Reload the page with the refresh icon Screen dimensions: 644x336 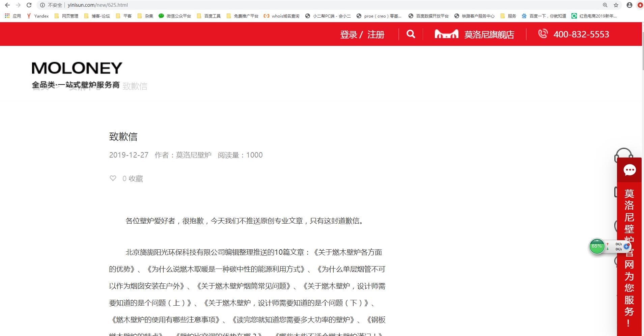(x=29, y=5)
